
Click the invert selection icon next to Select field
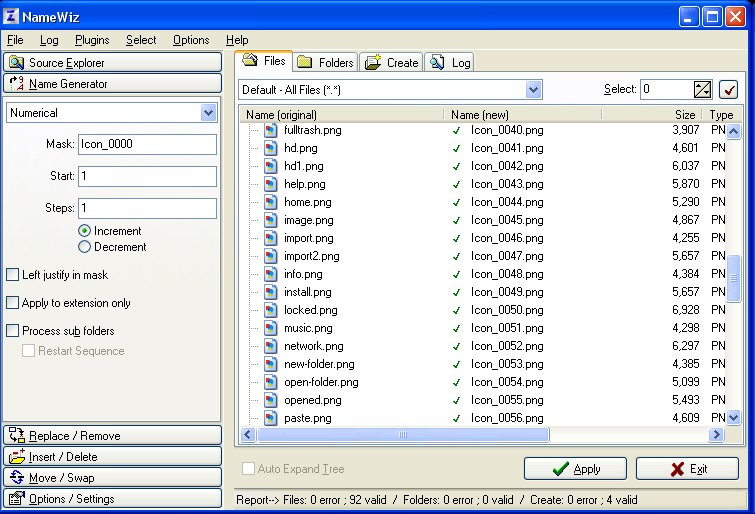coord(702,89)
